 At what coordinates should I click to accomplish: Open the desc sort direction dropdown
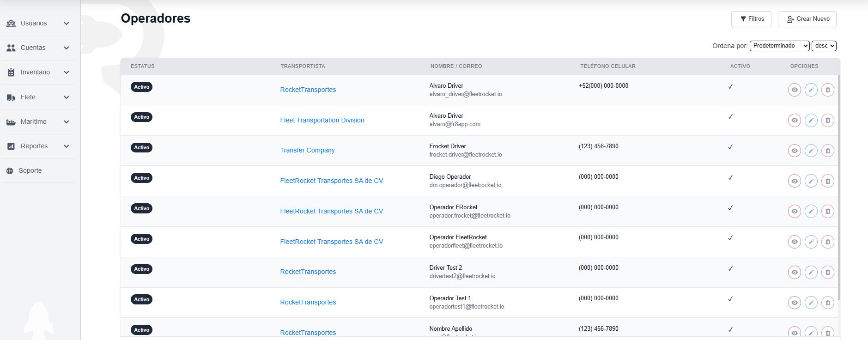(x=824, y=46)
